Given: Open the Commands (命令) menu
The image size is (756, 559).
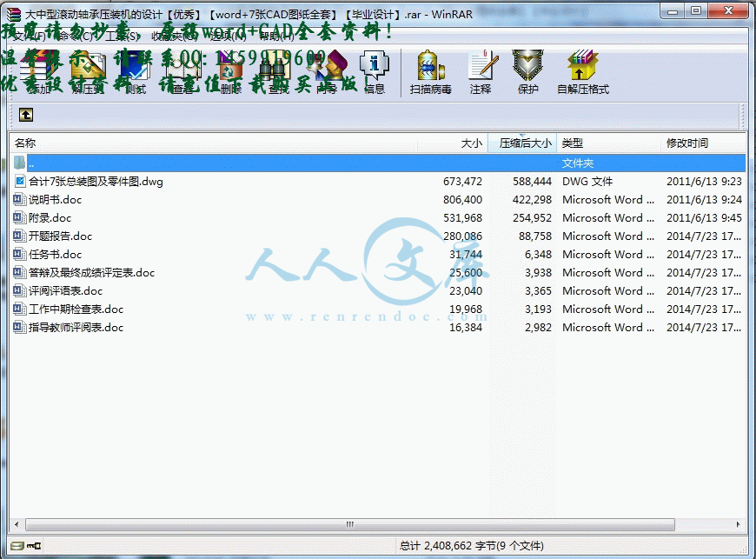Looking at the screenshot, I should [76, 37].
